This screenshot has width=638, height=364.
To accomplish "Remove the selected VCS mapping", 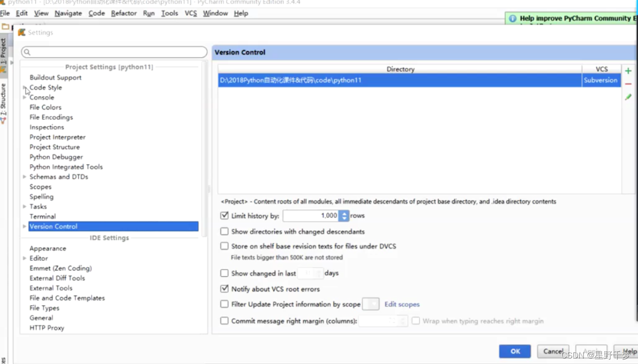I will click(628, 84).
